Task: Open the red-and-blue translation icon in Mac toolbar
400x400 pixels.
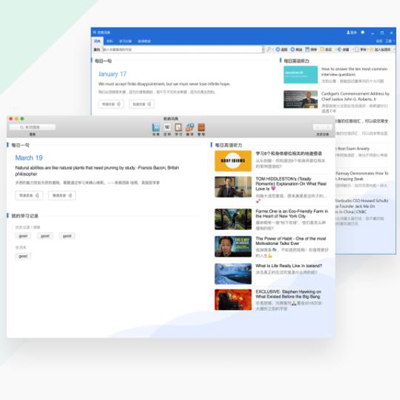Action: (190, 127)
